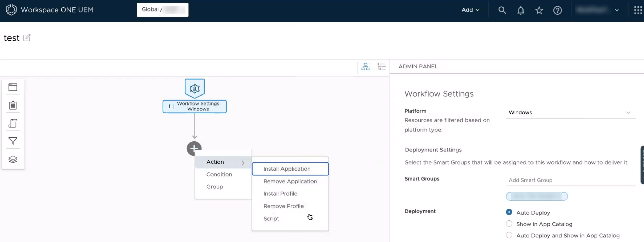Select the condition funnel sidebar icon
The image size is (644, 242).
13,141
